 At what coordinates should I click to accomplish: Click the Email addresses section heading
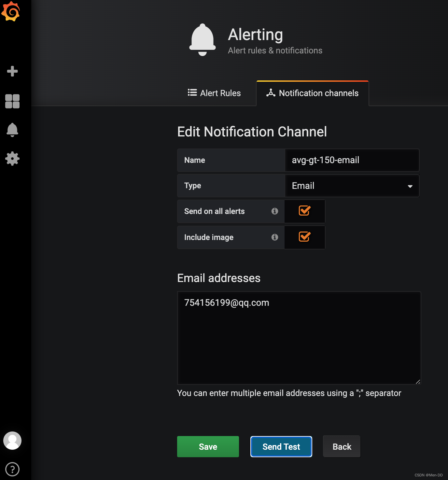pyautogui.click(x=219, y=278)
